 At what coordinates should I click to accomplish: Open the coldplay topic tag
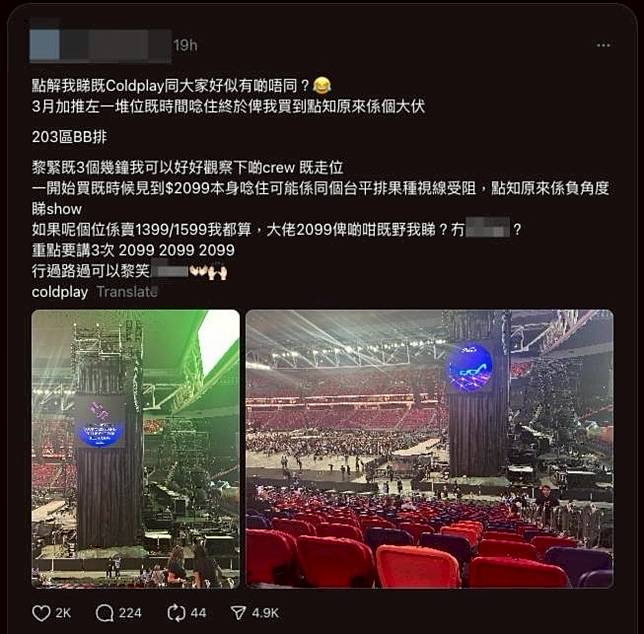pyautogui.click(x=60, y=292)
